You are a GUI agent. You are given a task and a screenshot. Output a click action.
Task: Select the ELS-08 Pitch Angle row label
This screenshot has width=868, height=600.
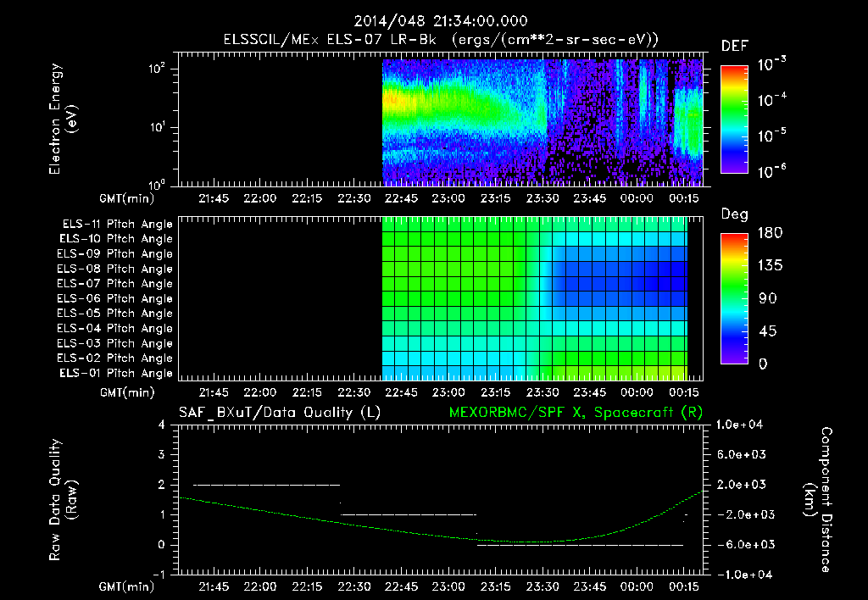point(115,269)
